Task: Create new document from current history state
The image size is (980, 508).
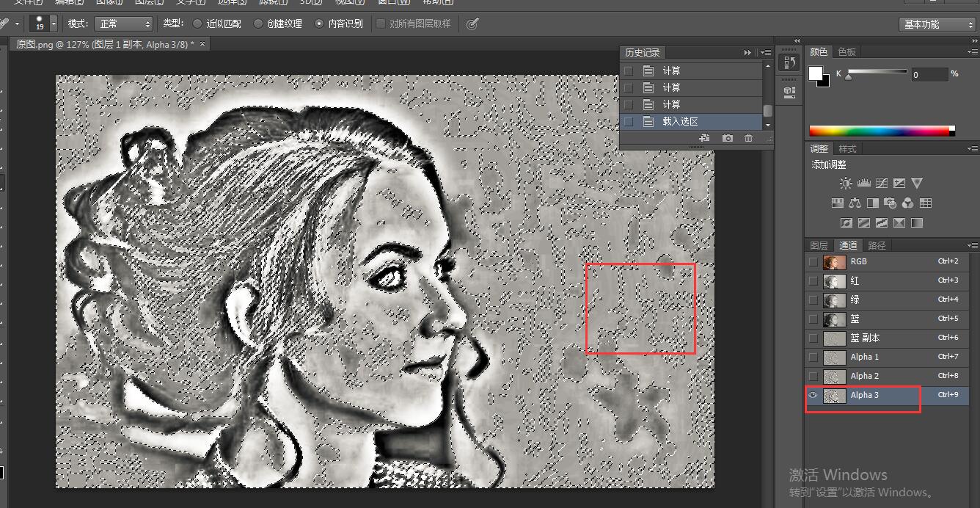Action: click(704, 138)
